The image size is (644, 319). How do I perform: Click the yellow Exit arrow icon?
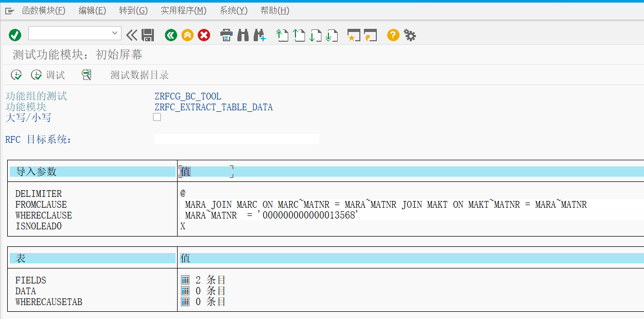[187, 35]
